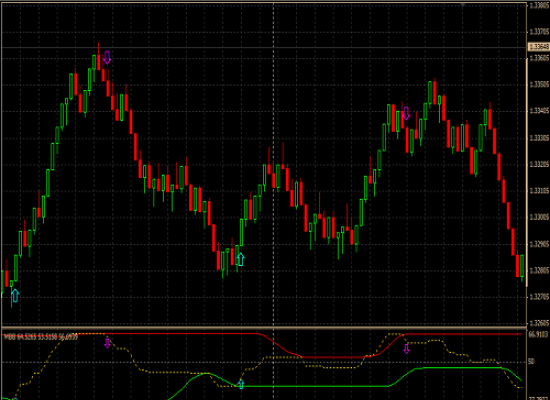Select the magenta sell arrow at the chart's highest peak

[107, 57]
